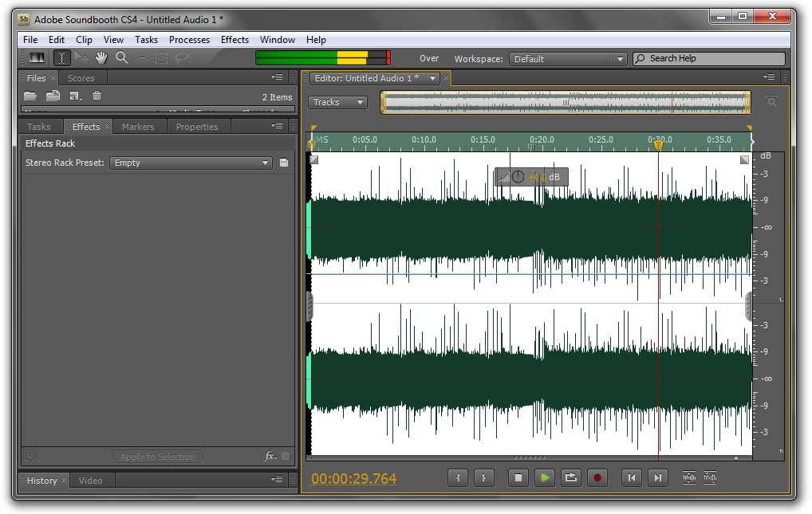Image resolution: width=812 pixels, height=514 pixels.
Task: Set the In point bracket button
Action: 458,478
